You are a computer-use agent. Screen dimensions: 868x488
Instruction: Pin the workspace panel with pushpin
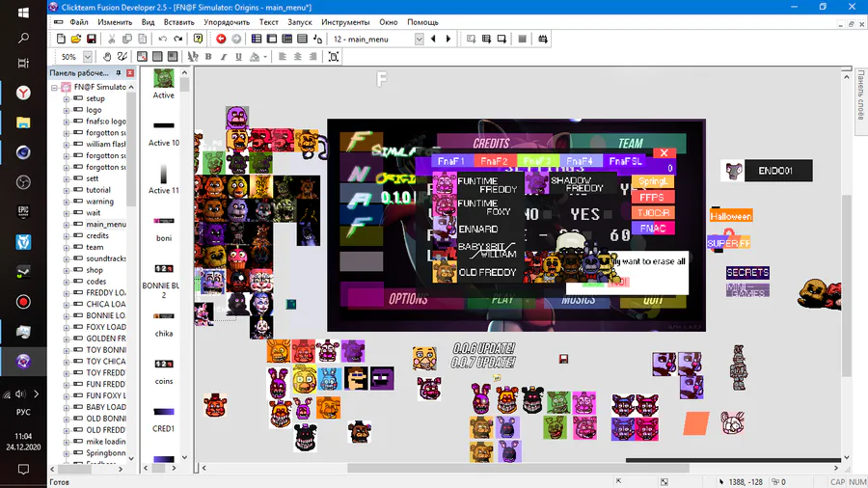pos(118,73)
